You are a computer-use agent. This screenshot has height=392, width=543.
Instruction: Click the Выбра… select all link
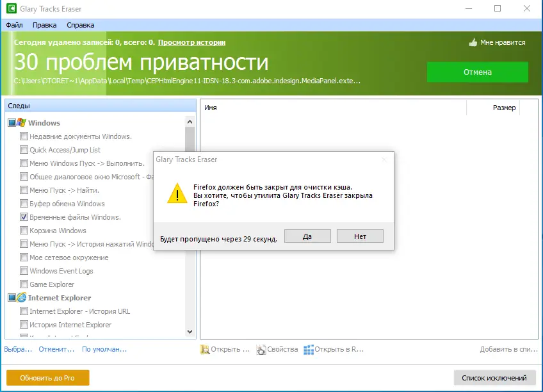[18, 349]
